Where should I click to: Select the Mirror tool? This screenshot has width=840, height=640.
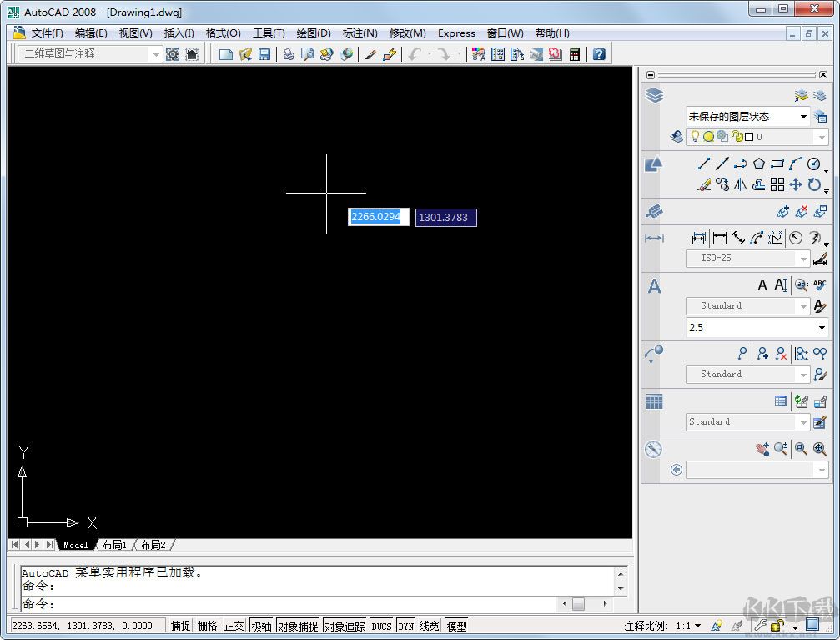coord(741,184)
